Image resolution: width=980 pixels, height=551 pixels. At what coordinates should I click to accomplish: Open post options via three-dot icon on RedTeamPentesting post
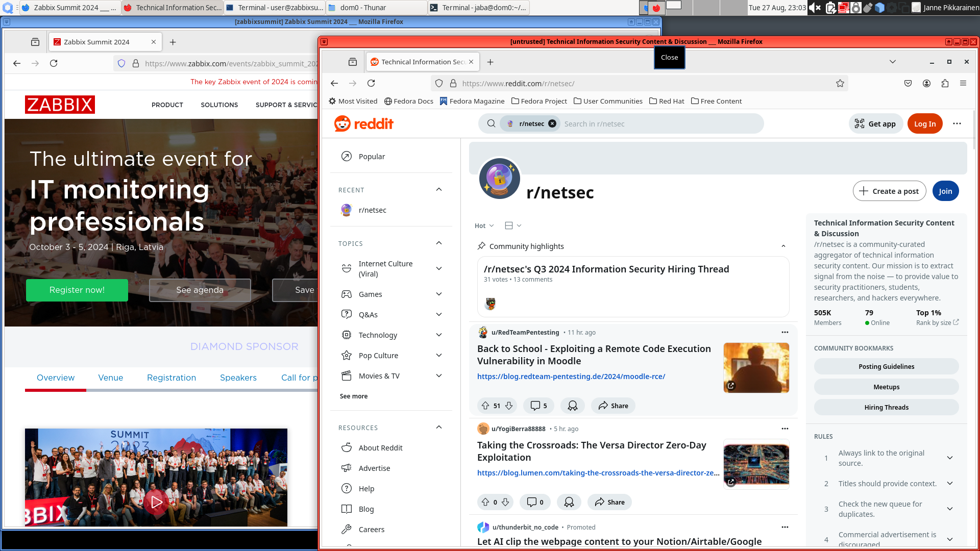click(x=785, y=332)
